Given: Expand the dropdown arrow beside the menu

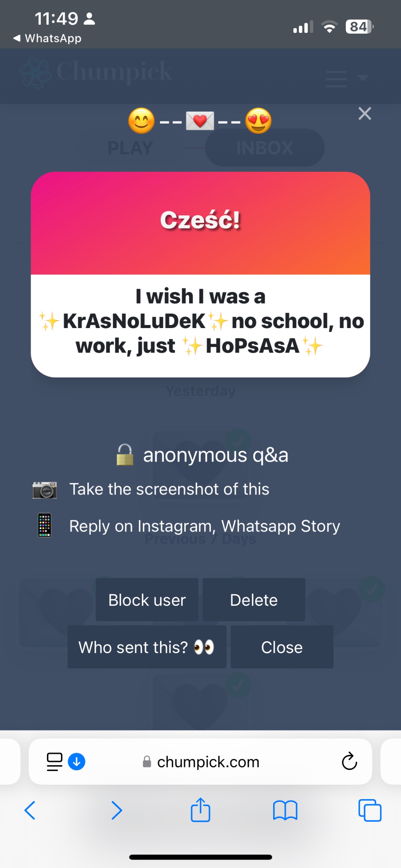Looking at the screenshot, I should pyautogui.click(x=363, y=78).
